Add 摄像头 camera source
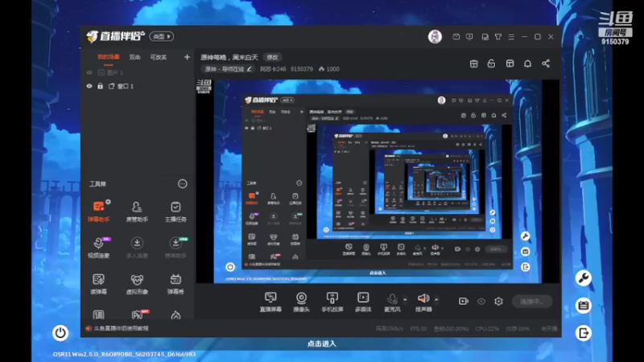 click(301, 302)
